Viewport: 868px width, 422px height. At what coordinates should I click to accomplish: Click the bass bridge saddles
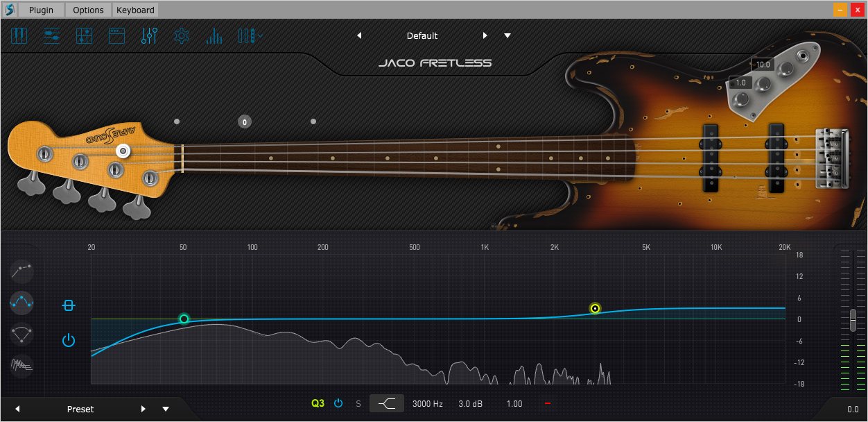point(832,158)
